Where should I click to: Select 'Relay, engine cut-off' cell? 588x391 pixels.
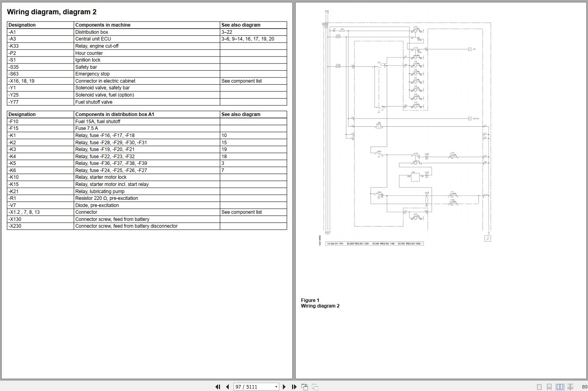[x=147, y=46]
